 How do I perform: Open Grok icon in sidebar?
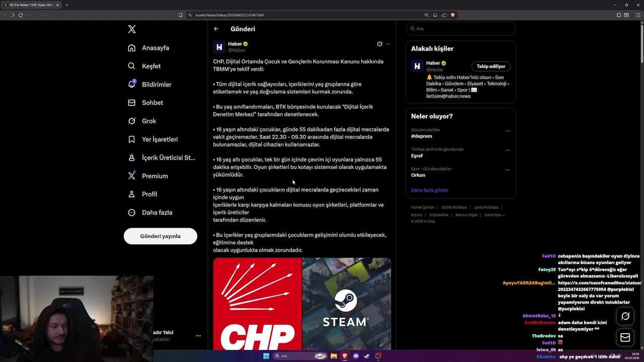point(131,121)
